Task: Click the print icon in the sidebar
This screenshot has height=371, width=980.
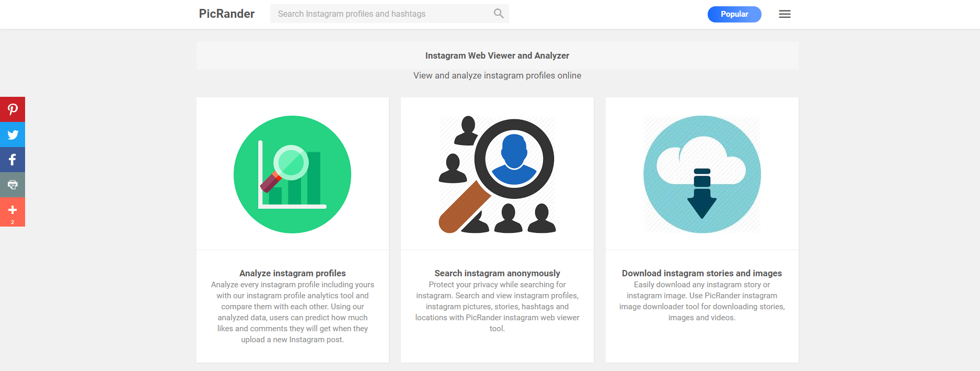Action: [13, 185]
